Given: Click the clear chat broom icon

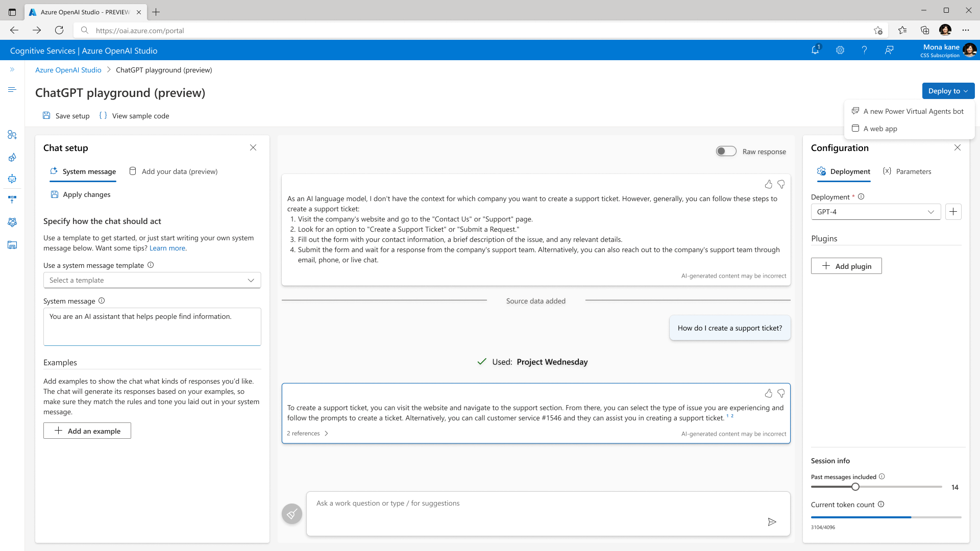Looking at the screenshot, I should (x=292, y=514).
